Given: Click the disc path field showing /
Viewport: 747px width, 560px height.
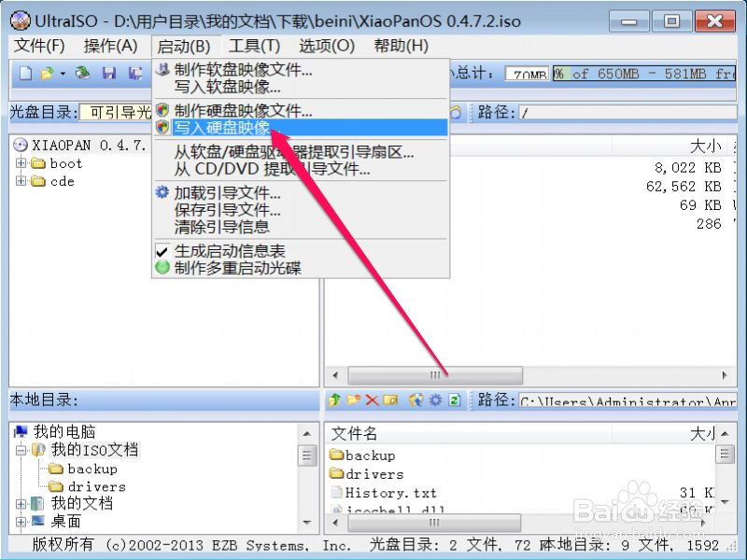Looking at the screenshot, I should (x=627, y=112).
